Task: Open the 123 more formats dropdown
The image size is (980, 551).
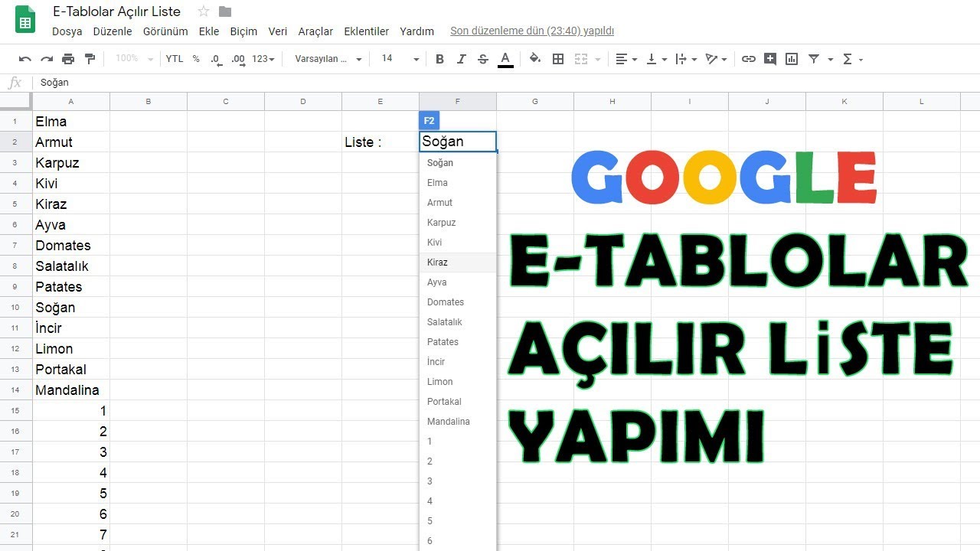Action: (x=263, y=59)
